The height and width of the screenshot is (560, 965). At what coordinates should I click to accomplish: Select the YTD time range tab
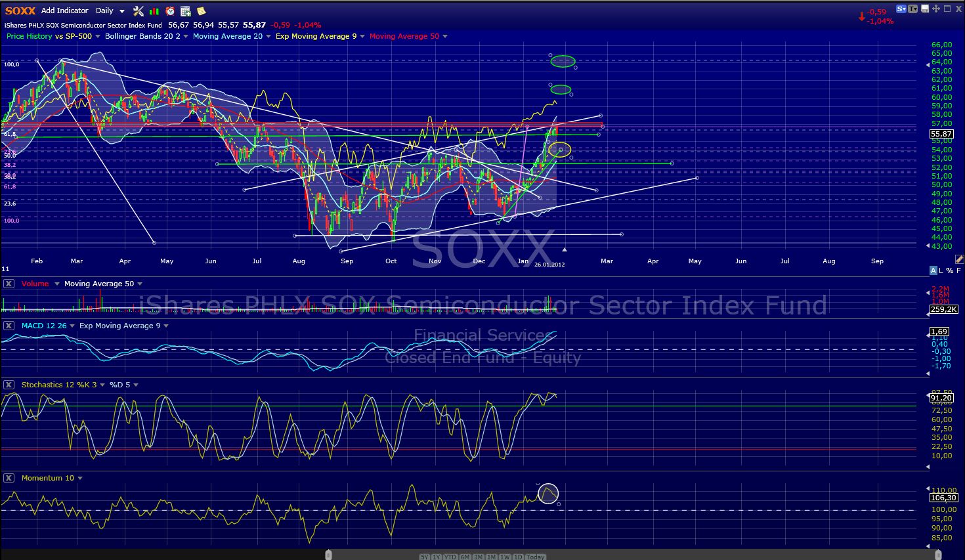coord(450,557)
